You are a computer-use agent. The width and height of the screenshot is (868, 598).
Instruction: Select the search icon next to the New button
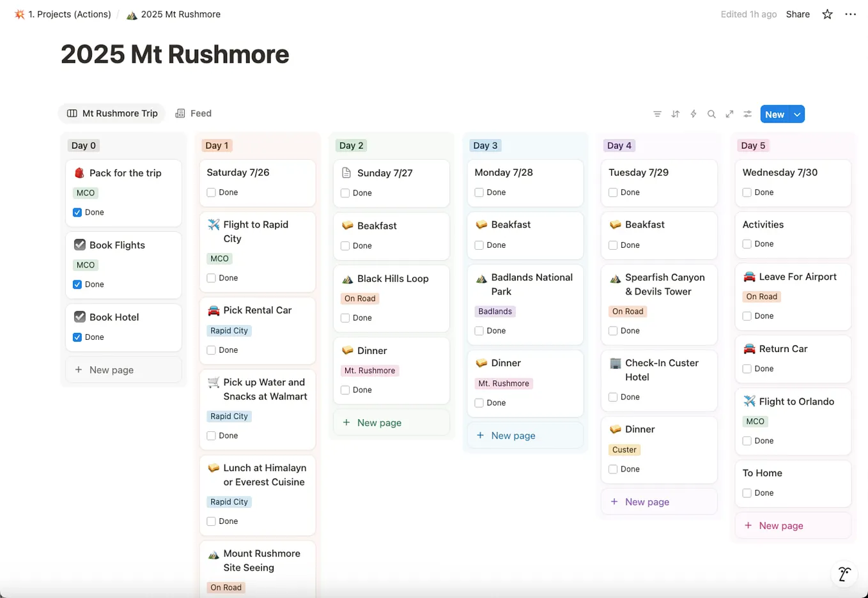click(711, 114)
